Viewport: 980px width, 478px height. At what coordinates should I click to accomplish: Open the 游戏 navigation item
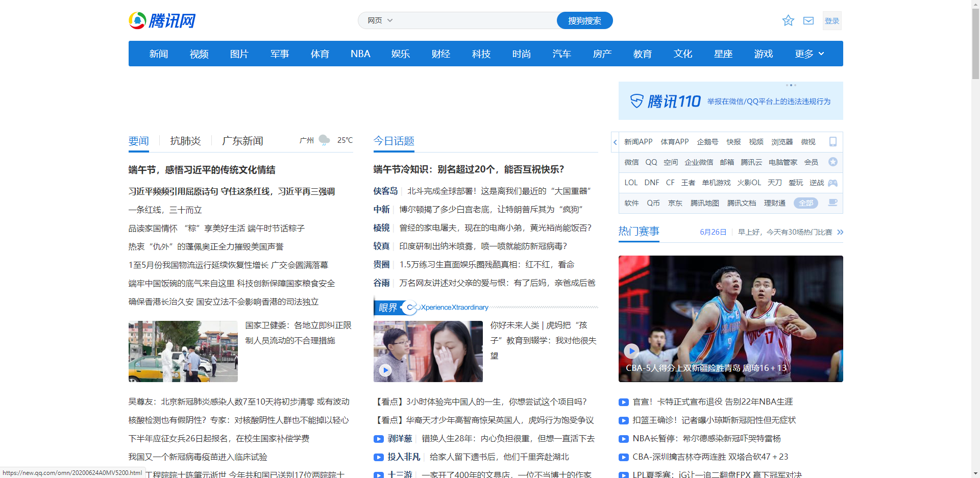point(764,54)
